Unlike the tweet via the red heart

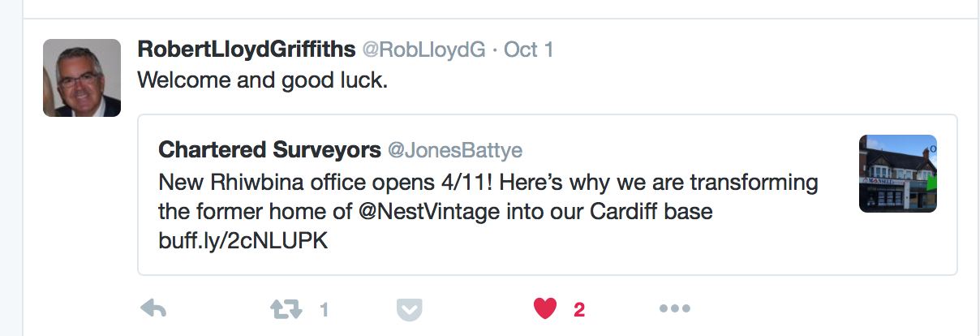tap(545, 308)
